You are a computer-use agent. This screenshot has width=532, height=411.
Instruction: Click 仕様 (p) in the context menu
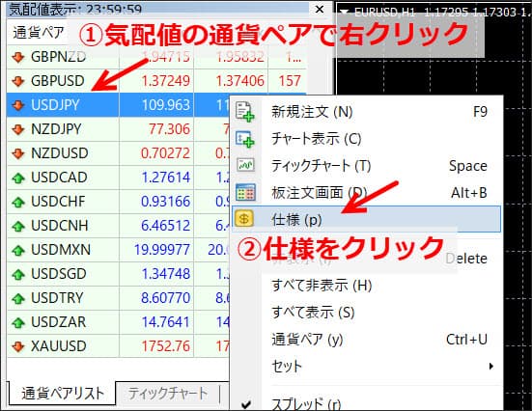pyautogui.click(x=367, y=219)
